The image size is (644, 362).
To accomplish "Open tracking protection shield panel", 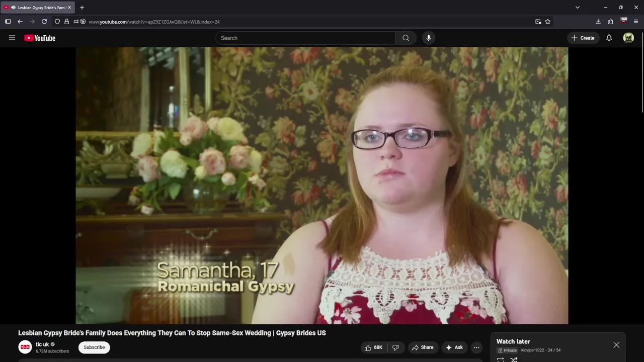I will pos(57,22).
